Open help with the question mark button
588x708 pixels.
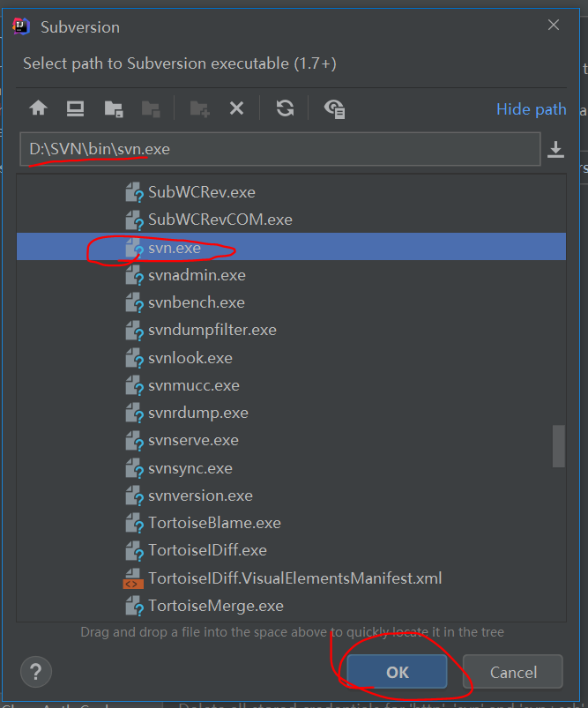click(36, 672)
